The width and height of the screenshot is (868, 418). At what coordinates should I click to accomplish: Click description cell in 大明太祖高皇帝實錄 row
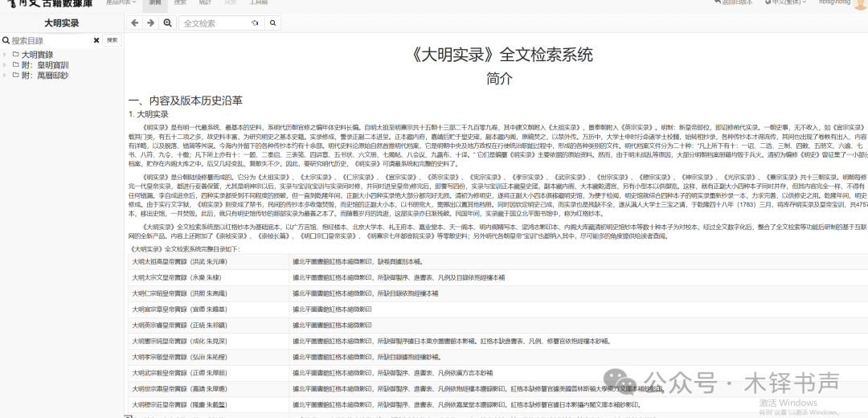tap(579, 262)
